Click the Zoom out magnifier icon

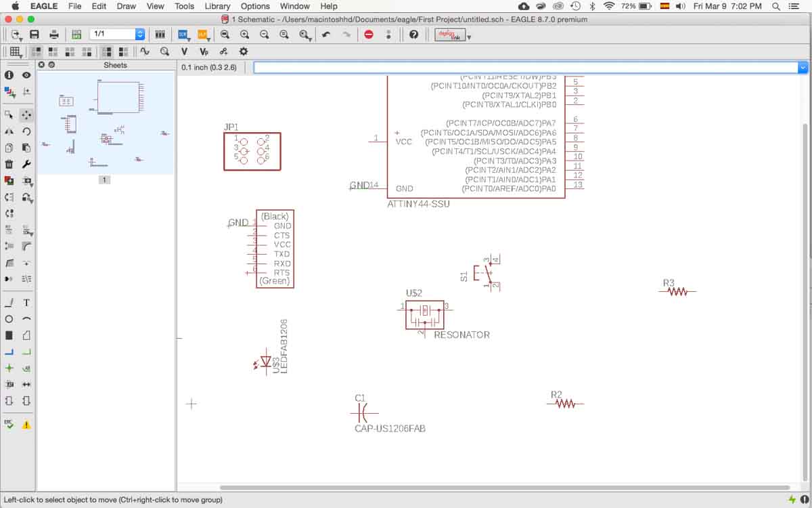(265, 35)
